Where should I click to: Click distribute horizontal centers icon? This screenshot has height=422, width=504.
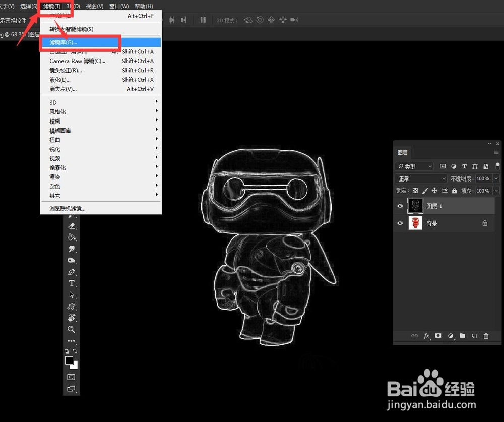tap(172, 20)
